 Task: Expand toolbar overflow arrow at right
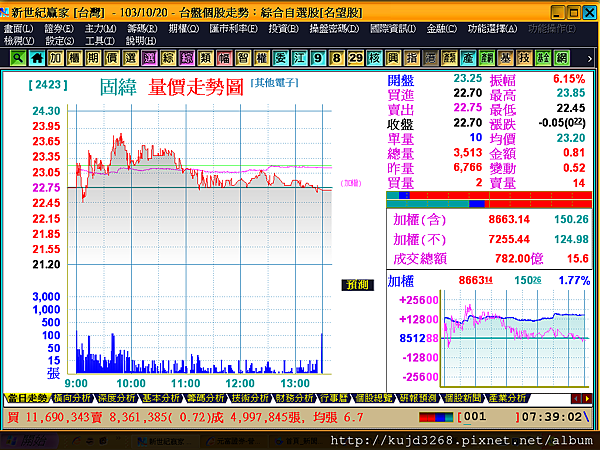coord(590,59)
